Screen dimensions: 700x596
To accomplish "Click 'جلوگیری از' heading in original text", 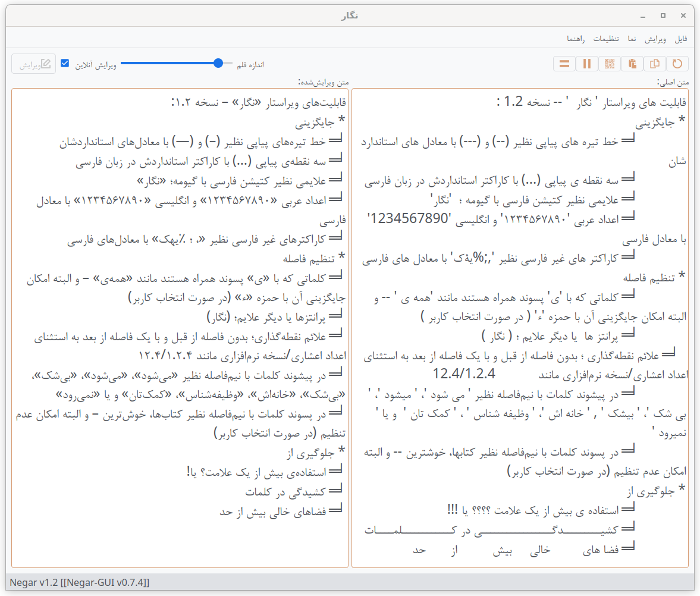I will point(651,492).
